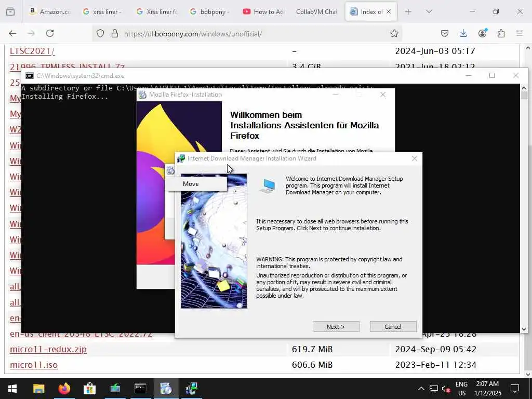This screenshot has width=532, height=399.
Task: Open the Firefox downloads panel
Action: (x=463, y=33)
